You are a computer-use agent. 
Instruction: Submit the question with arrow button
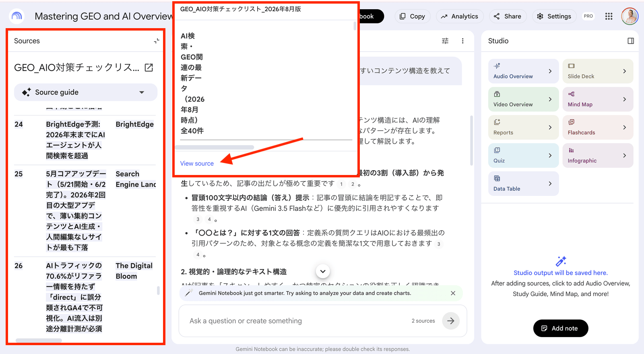[x=451, y=321]
